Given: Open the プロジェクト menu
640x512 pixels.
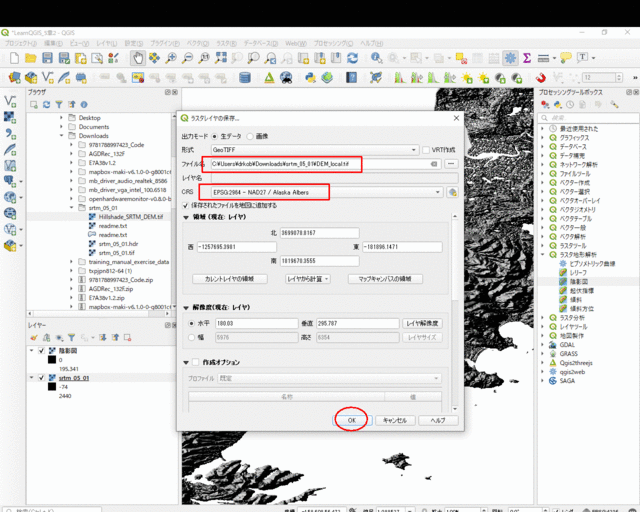Looking at the screenshot, I should tap(21, 43).
